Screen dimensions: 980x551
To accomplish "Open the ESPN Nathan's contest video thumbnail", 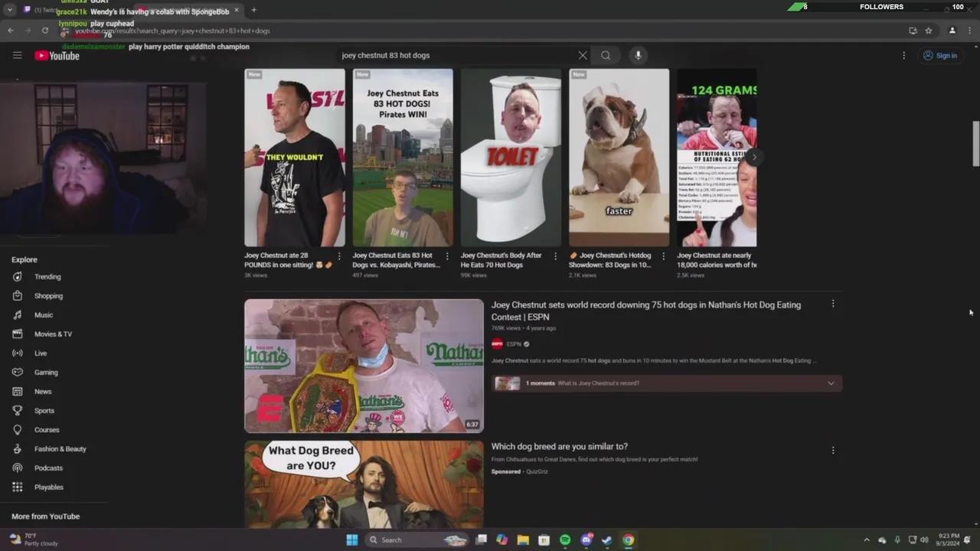I will point(364,366).
